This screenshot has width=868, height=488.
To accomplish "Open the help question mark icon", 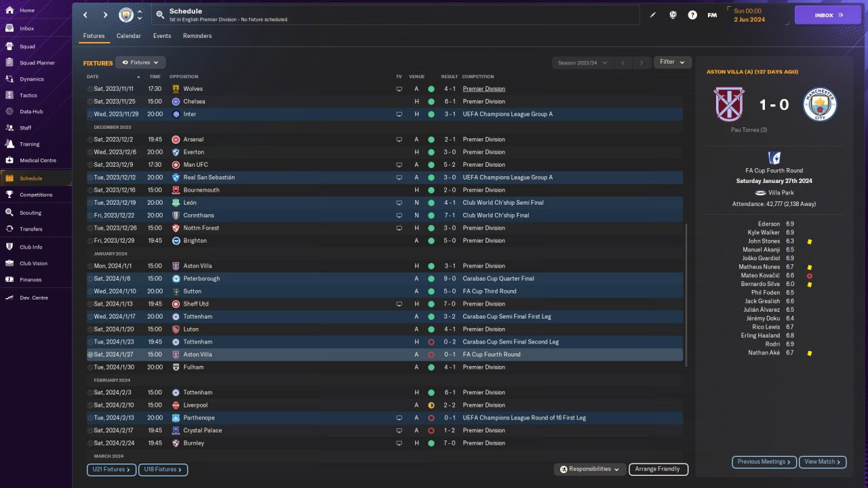I will click(x=692, y=15).
